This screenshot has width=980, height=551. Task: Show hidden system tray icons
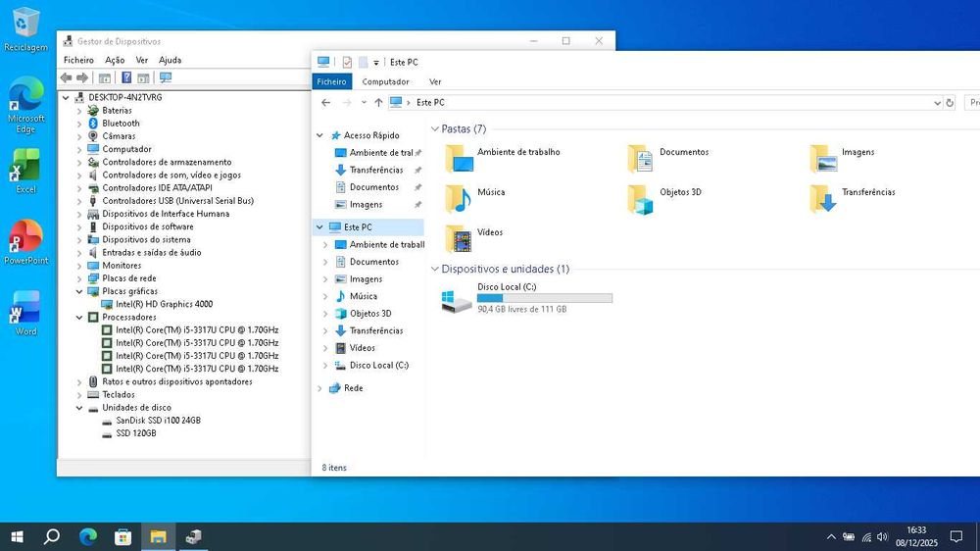[831, 536]
